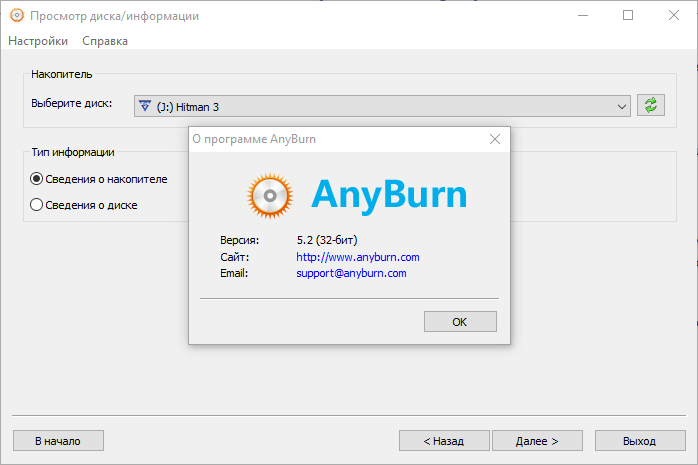Screen dimensions: 698x465
Task: Select the 'Сведения о диске' radio button
Action: pos(37,205)
